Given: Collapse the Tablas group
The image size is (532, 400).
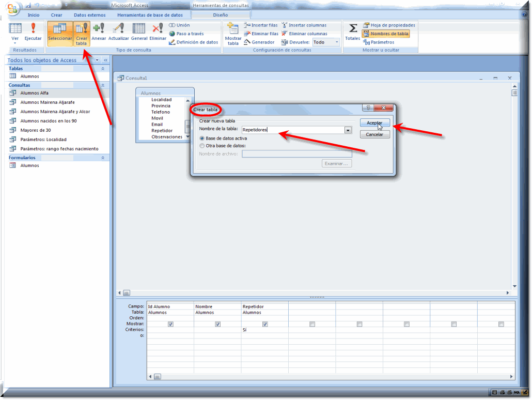Looking at the screenshot, I should click(x=103, y=69).
